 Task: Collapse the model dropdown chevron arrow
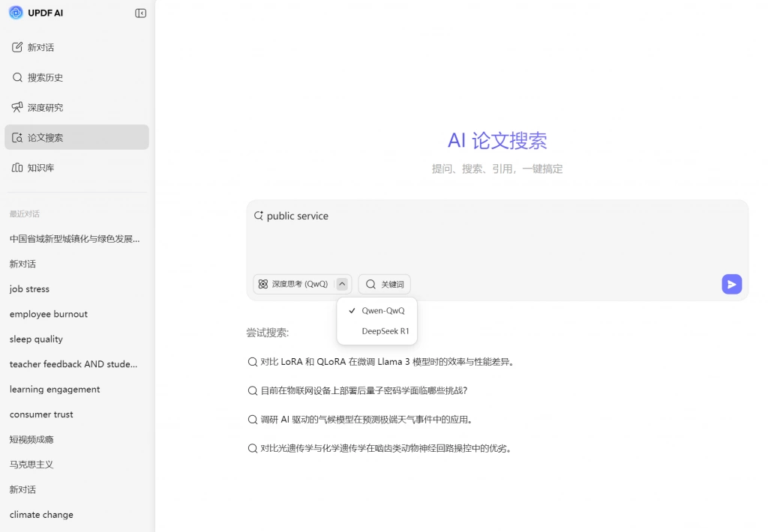coord(342,284)
